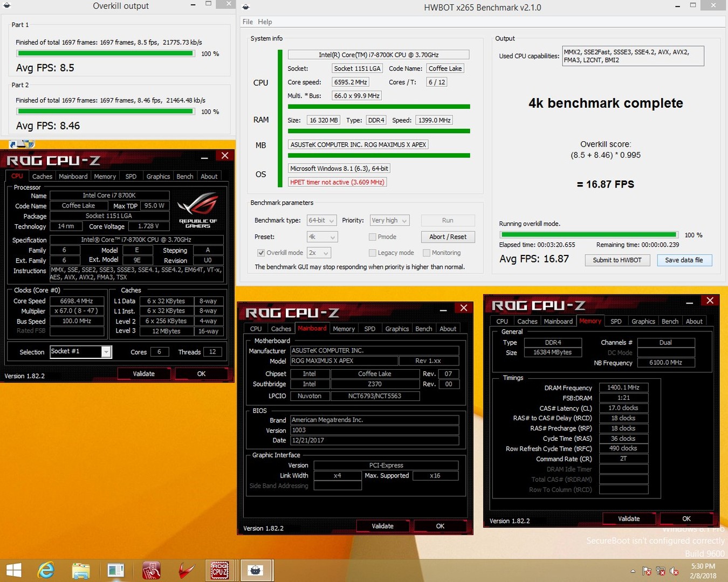Click the Save data file button
Screen dimensions: 728x582
pyautogui.click(x=684, y=260)
